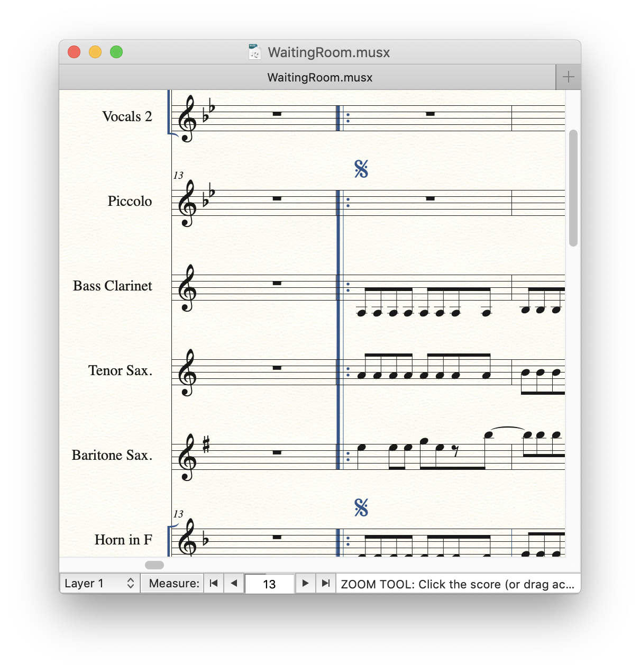This screenshot has width=640, height=672.
Task: Click the Baritone Sax treble clef
Action: pyautogui.click(x=187, y=457)
